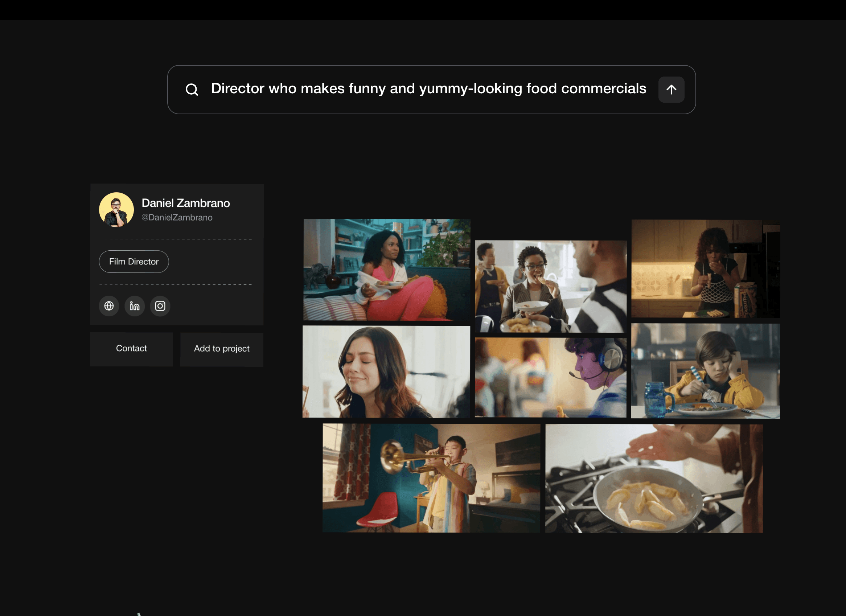
Task: Open Daniel Zambrano's Instagram icon
Action: (160, 306)
